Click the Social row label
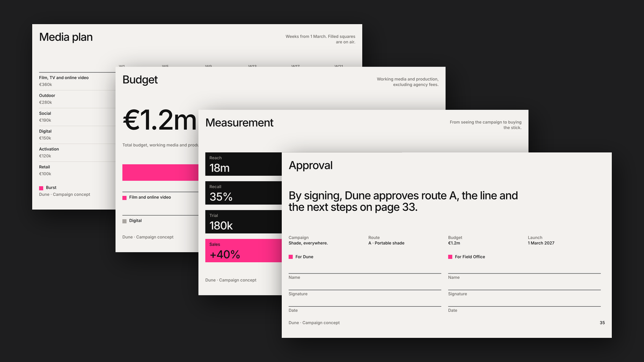 45,113
